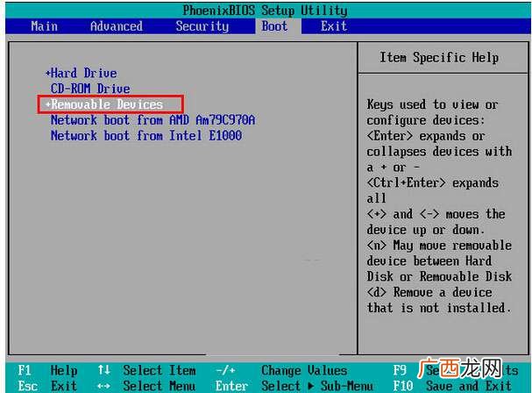Click the Enter Select Sub-Menu label

294,386
